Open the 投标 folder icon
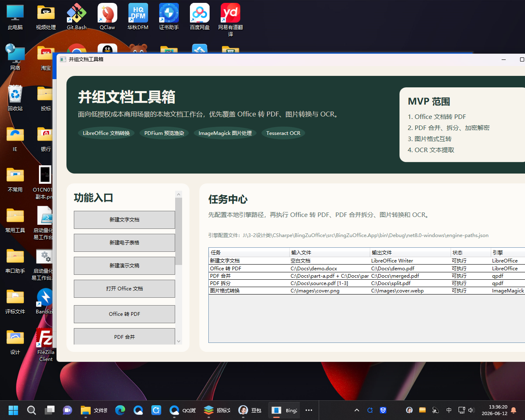The width and height of the screenshot is (525, 420). 46,98
